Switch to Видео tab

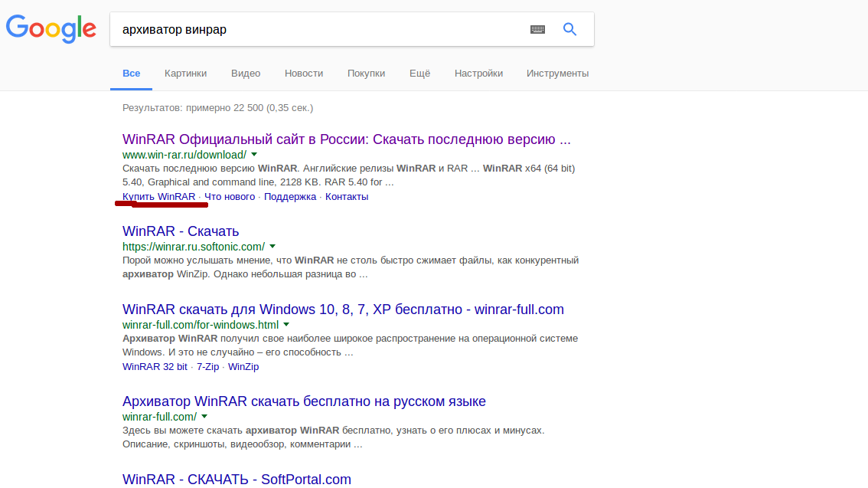coord(246,73)
